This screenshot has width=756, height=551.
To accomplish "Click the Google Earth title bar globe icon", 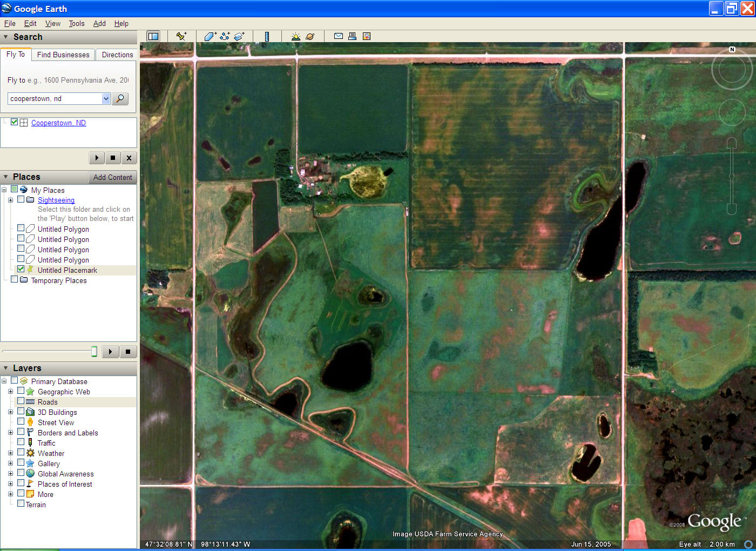I will click(x=6, y=8).
